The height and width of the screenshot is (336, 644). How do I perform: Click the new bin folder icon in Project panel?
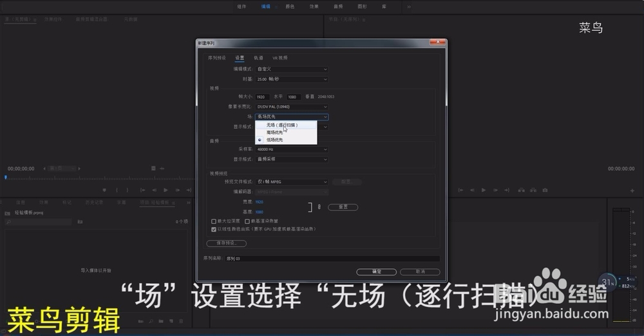pos(161,321)
